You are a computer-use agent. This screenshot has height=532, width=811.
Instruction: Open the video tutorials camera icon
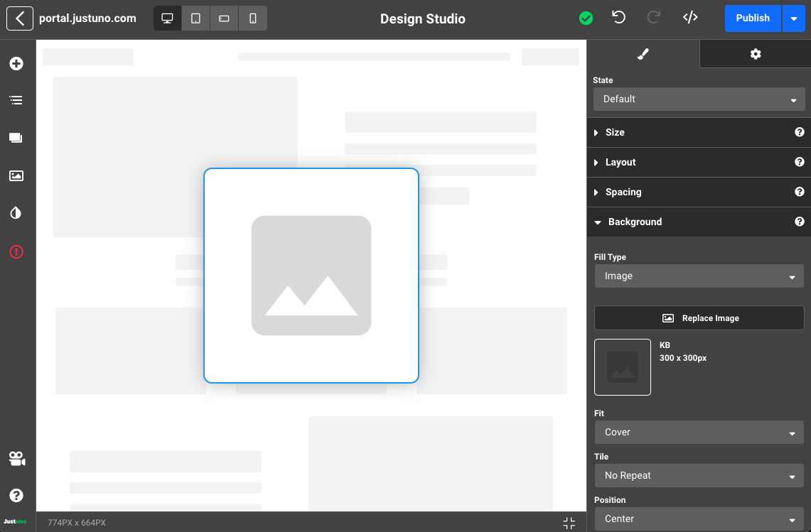16,459
